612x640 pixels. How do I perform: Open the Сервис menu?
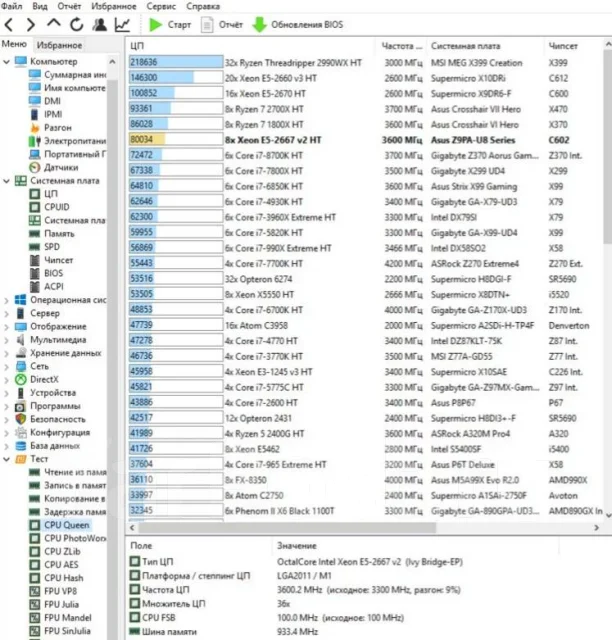[x=161, y=6]
